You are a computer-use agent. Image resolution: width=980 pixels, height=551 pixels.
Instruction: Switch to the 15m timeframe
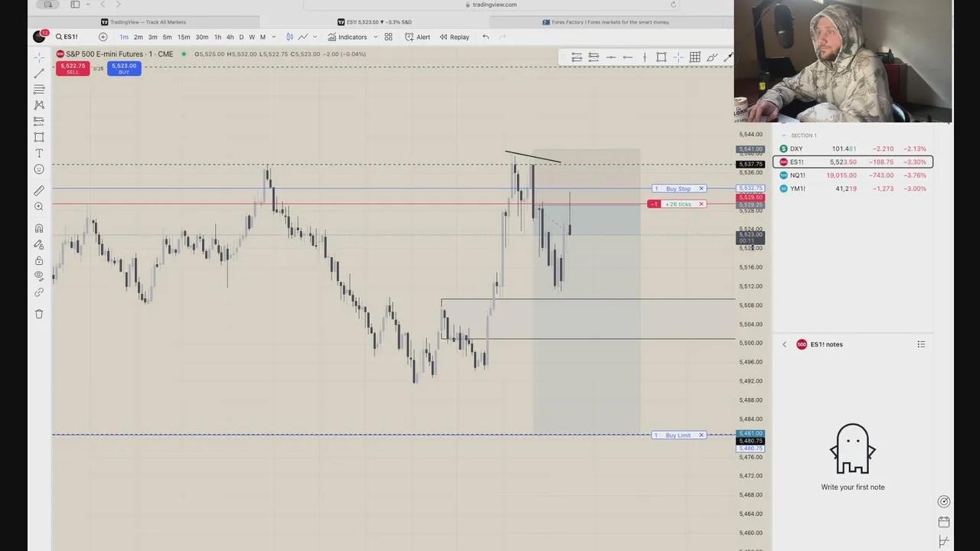click(x=184, y=37)
